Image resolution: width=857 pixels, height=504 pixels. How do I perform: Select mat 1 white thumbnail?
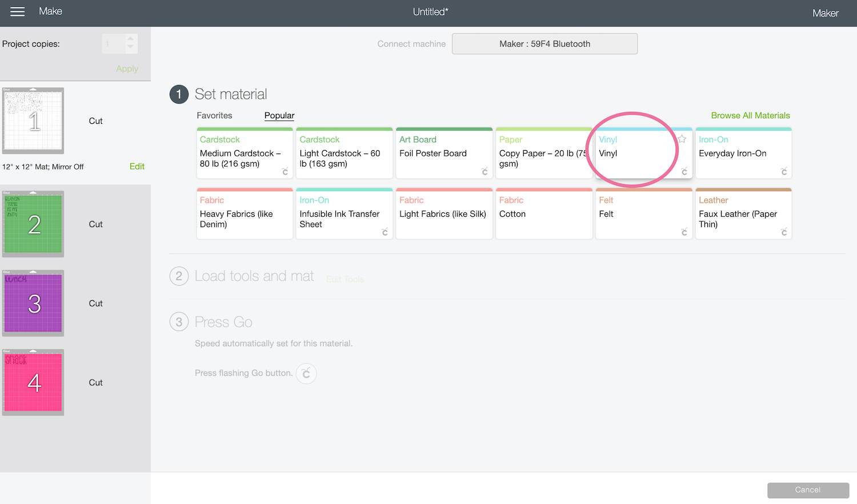pyautogui.click(x=33, y=121)
